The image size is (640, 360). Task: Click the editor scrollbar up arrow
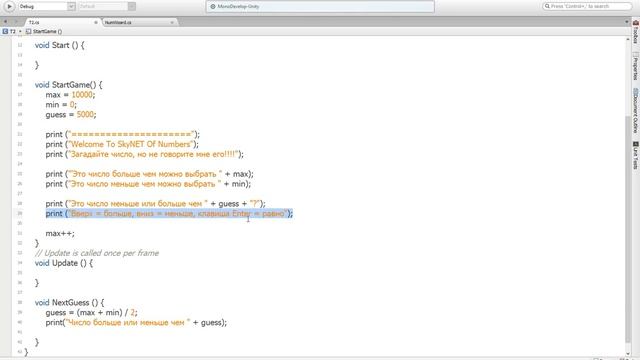628,39
